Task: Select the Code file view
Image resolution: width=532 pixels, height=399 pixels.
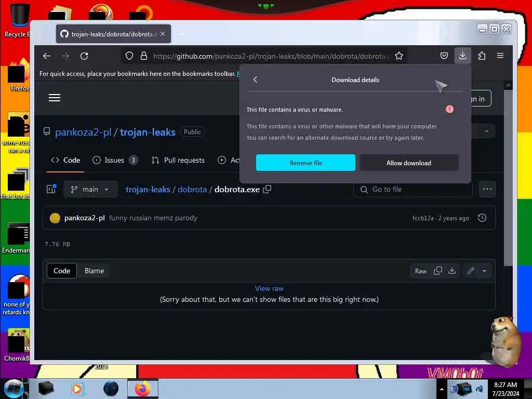Action: (62, 271)
